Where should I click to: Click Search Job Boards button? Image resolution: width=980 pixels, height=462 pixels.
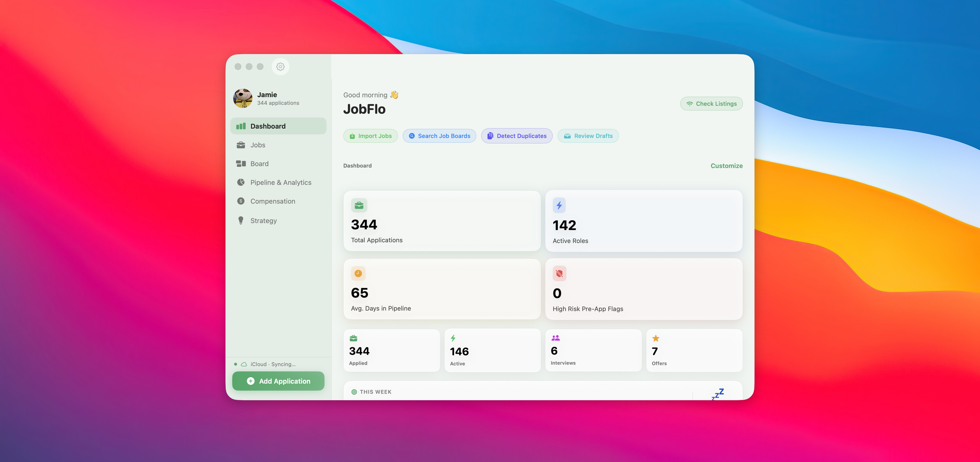[x=439, y=136]
